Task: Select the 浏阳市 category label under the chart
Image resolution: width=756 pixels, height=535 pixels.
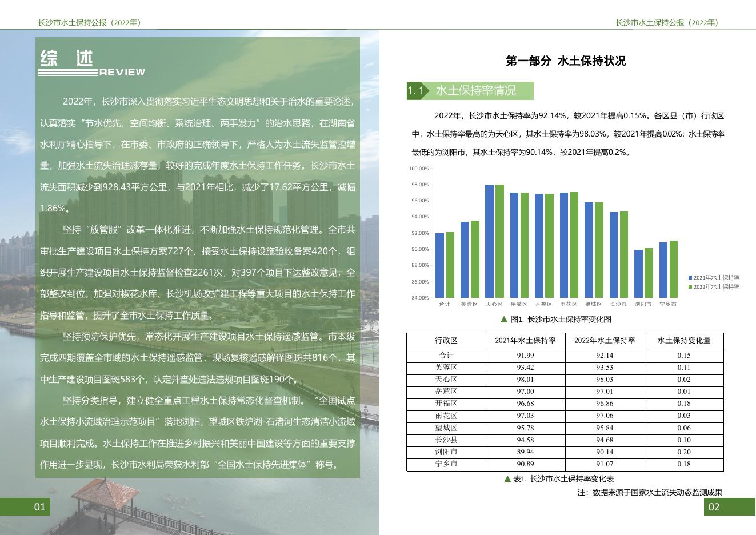Action: click(x=643, y=304)
